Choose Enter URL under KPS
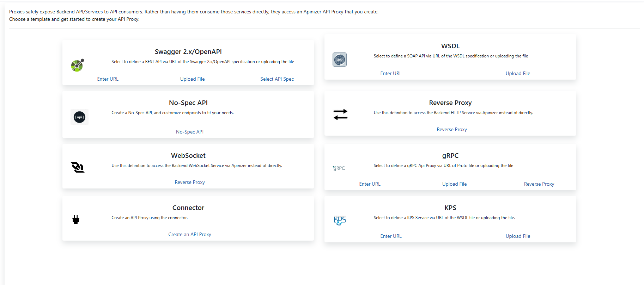 point(391,236)
